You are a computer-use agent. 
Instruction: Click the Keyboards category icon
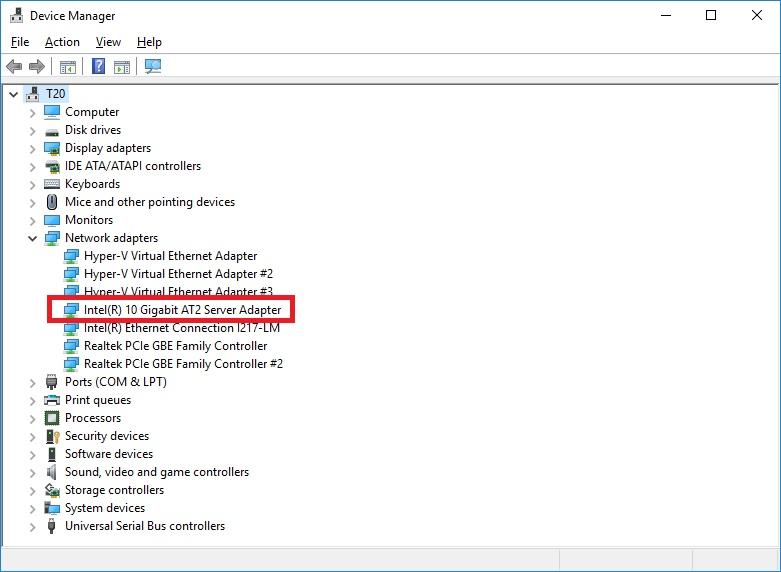(52, 184)
